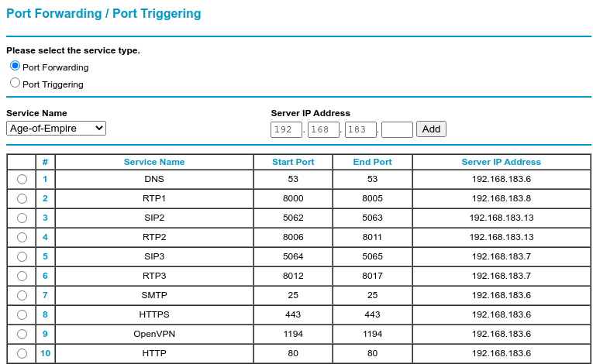Image resolution: width=593 pixels, height=364 pixels.
Task: Open the Age-of-Empire service name dropdown
Action: (x=56, y=128)
